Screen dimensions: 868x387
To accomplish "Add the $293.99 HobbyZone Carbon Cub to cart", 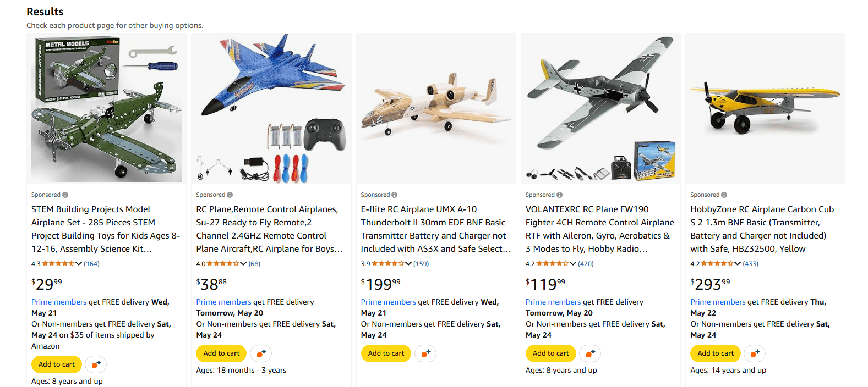I will (716, 353).
